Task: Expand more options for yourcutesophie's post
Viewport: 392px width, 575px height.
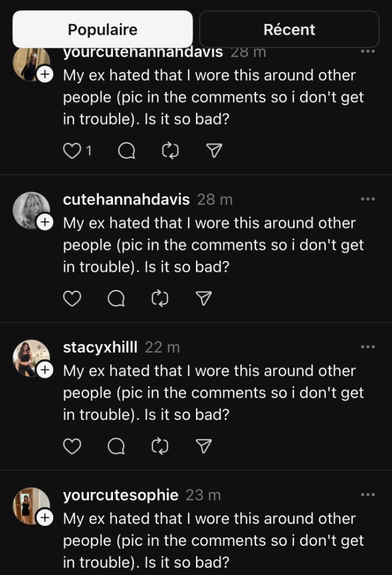Action: point(367,495)
